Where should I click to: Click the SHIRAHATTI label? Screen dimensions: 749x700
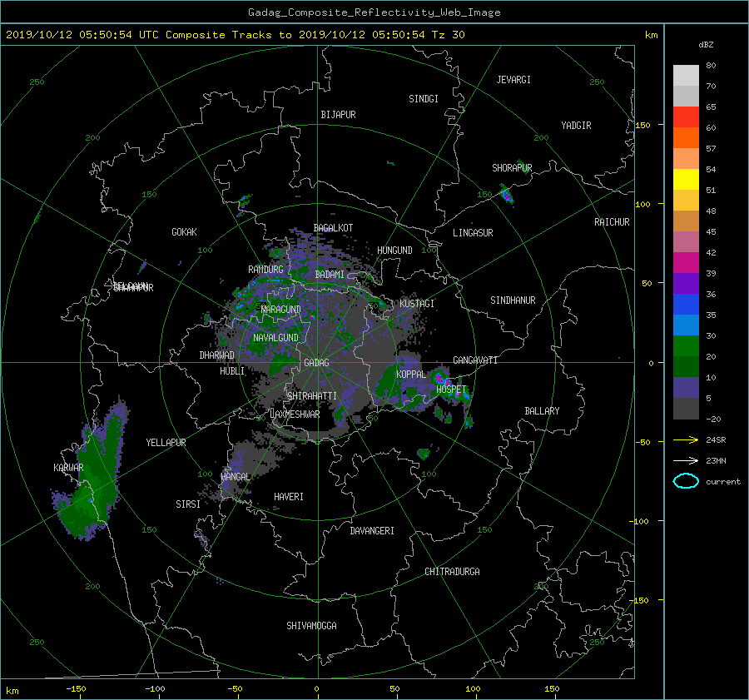(312, 396)
